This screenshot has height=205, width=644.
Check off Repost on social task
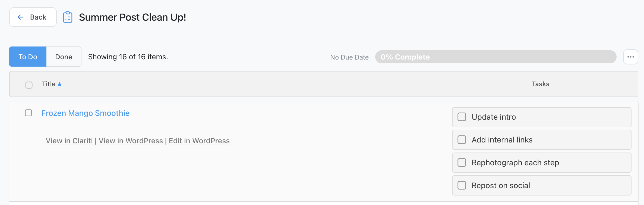click(462, 185)
